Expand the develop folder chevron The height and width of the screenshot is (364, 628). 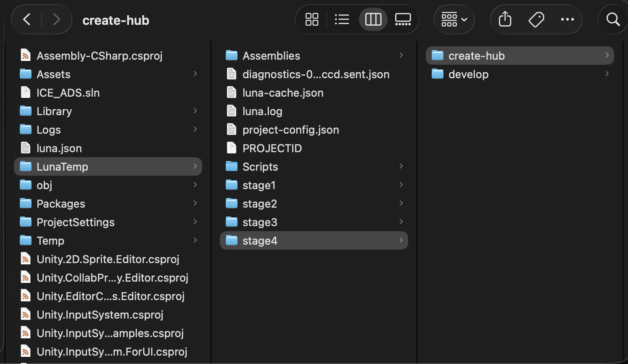607,74
